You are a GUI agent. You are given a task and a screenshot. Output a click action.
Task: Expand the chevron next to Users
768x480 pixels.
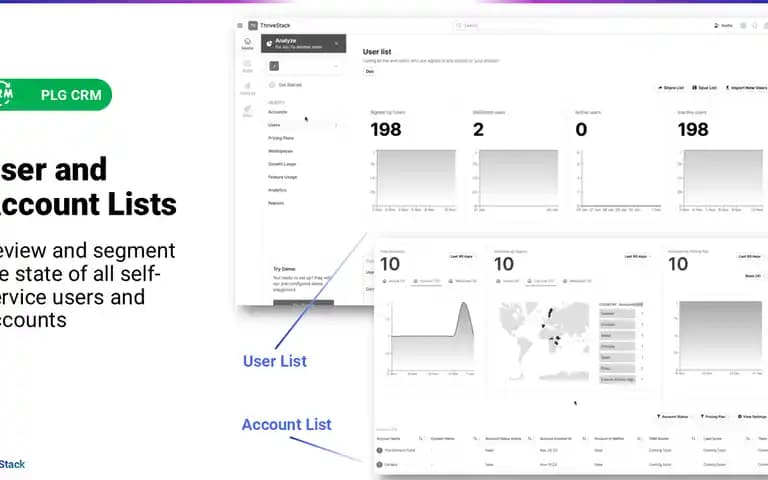pyautogui.click(x=336, y=125)
